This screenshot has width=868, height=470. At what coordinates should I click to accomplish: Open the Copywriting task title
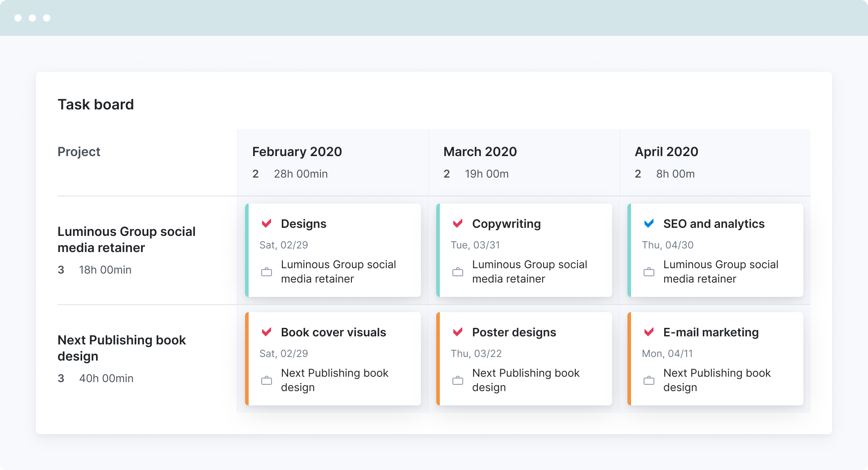coord(506,224)
